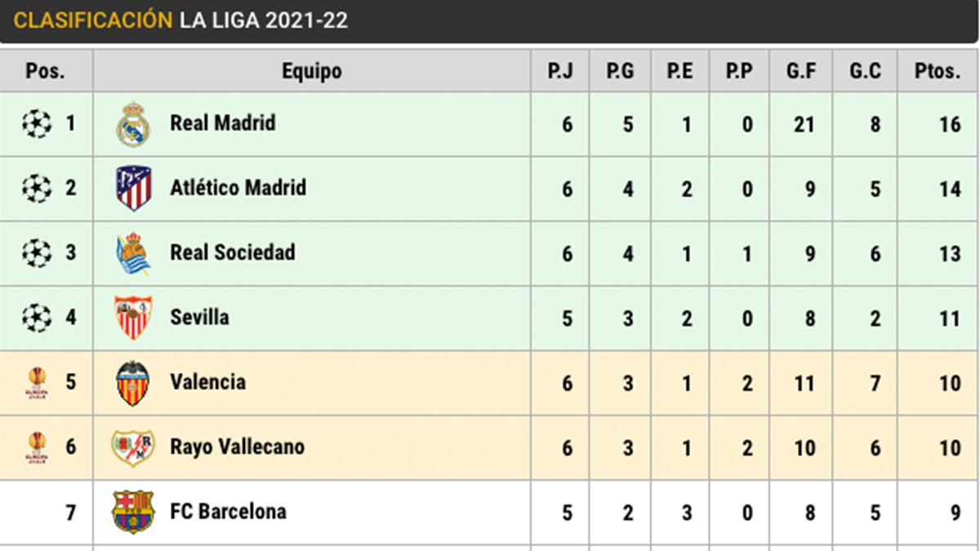Click the Equipo column header
Viewport: 980px width, 551px height.
(311, 71)
